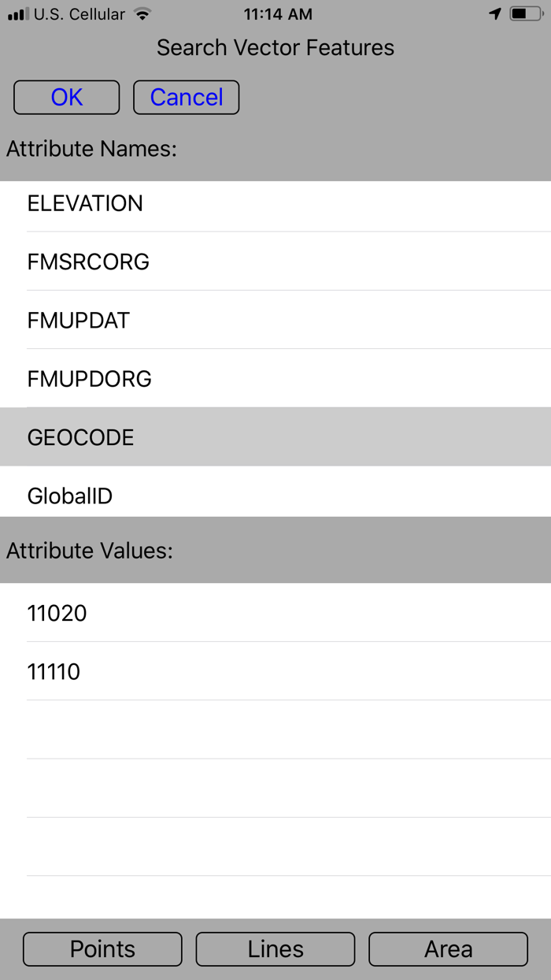
Task: Confirm the search with OK
Action: coord(66,97)
